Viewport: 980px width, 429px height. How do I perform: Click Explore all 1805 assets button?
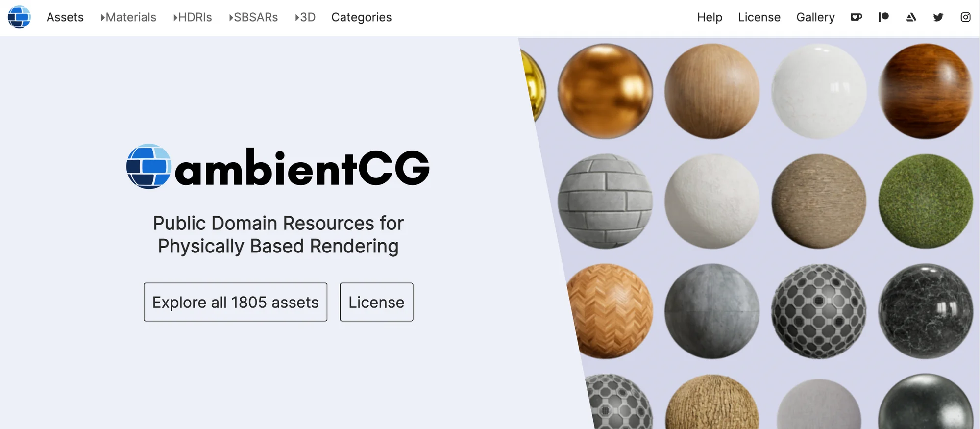coord(235,302)
